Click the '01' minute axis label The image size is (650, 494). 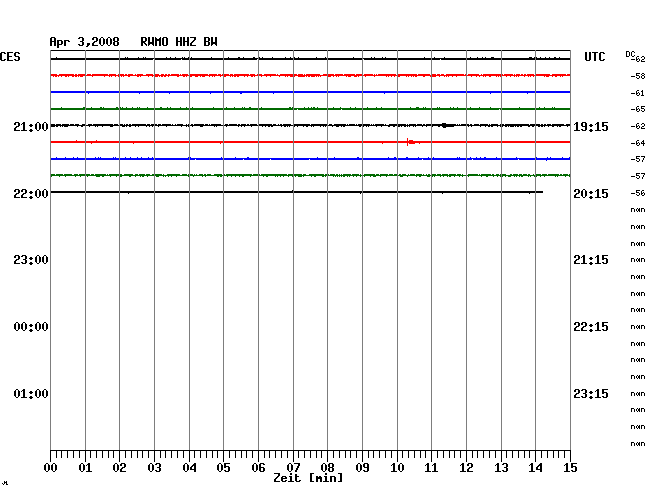[85, 467]
